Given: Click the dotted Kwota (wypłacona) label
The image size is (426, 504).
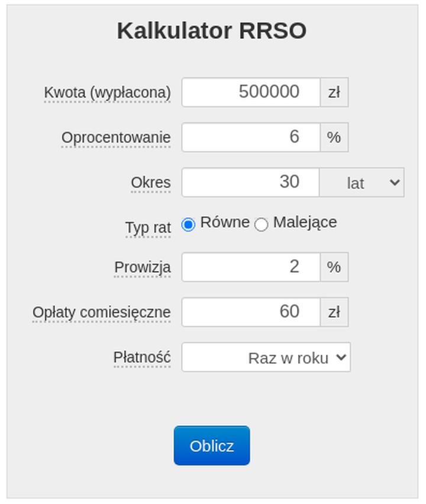Looking at the screenshot, I should coord(108,92).
